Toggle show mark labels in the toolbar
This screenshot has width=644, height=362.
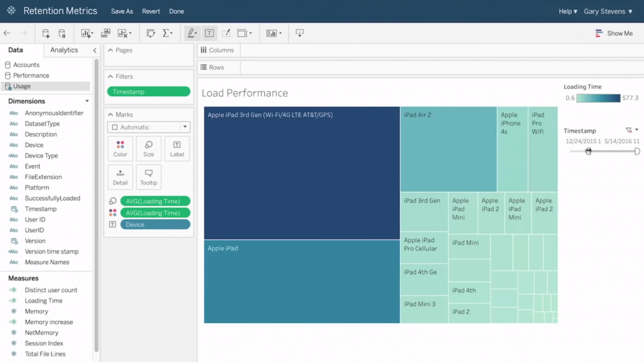pos(209,33)
